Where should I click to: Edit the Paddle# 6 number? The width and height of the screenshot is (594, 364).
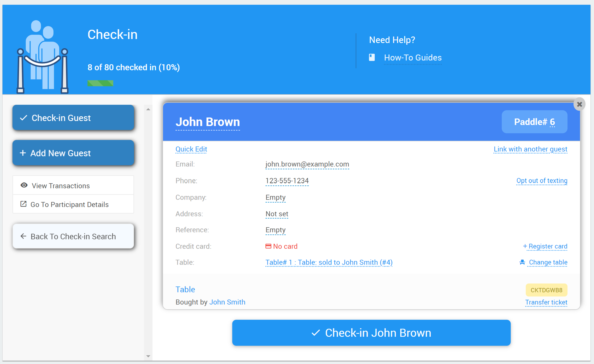point(552,122)
